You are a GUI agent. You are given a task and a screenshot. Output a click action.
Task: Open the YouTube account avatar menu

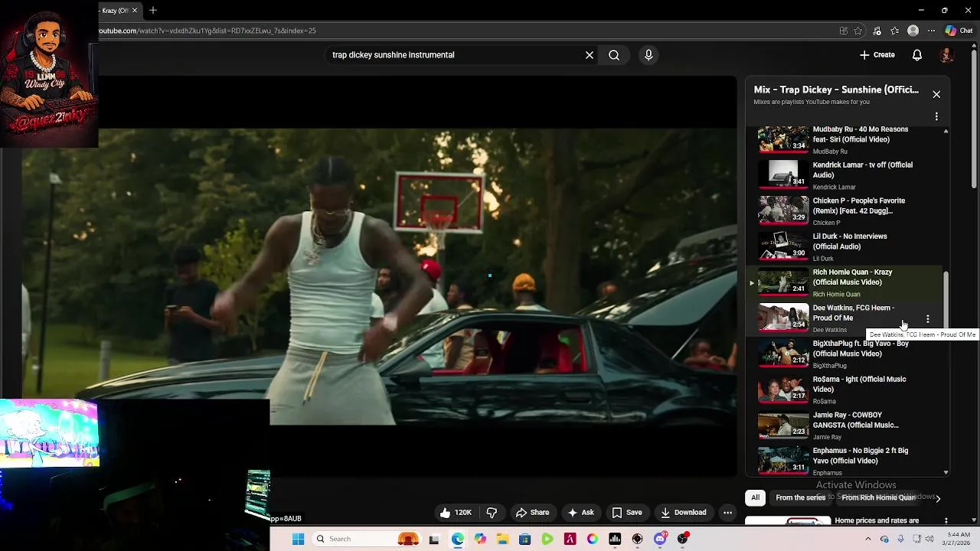(946, 55)
